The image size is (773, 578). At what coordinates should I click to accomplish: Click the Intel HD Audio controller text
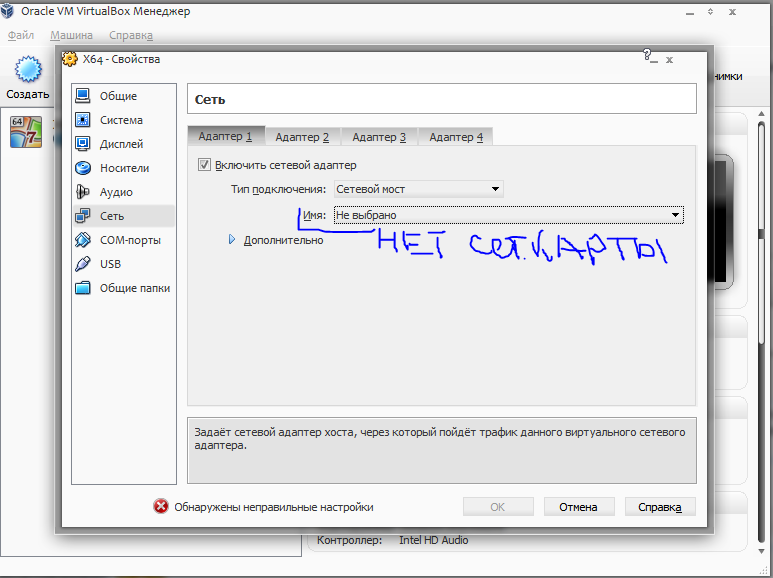click(x=433, y=540)
